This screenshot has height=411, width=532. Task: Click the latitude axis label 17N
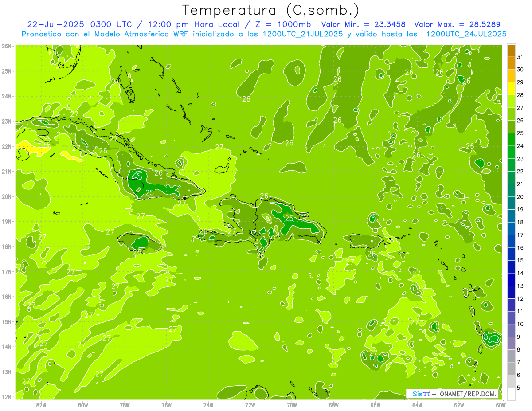click(x=6, y=271)
